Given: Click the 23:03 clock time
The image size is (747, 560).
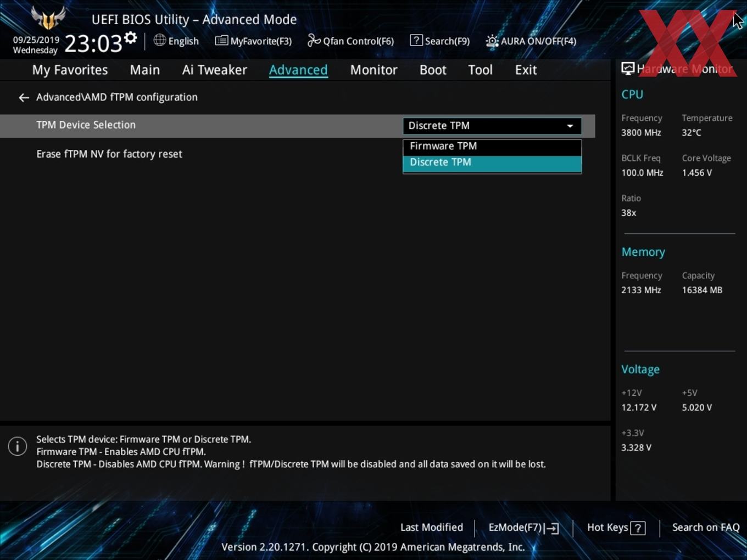Looking at the screenshot, I should coord(93,43).
